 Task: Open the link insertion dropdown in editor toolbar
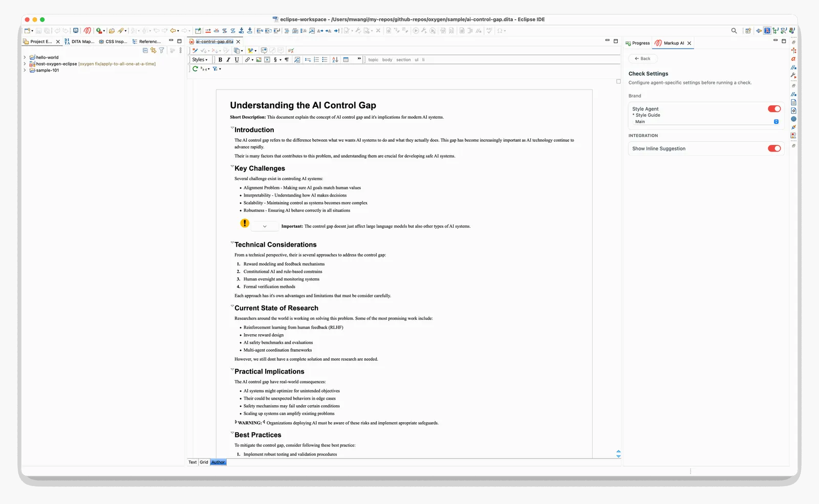pyautogui.click(x=252, y=60)
